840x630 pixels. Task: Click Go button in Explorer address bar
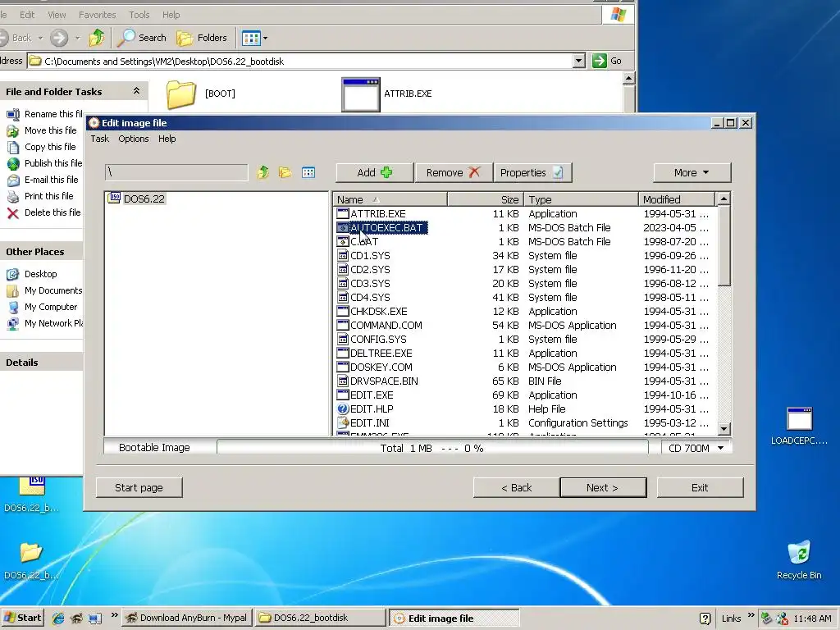607,61
